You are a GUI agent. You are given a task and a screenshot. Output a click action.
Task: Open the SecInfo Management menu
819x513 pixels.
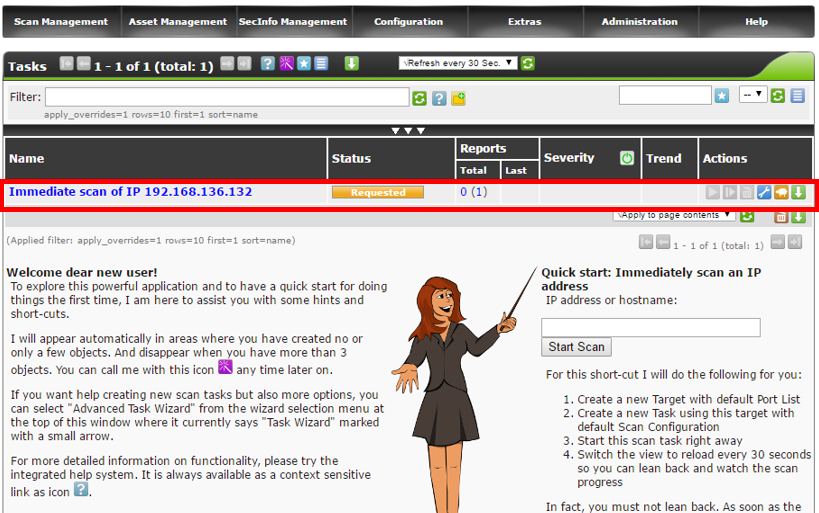coord(293,22)
